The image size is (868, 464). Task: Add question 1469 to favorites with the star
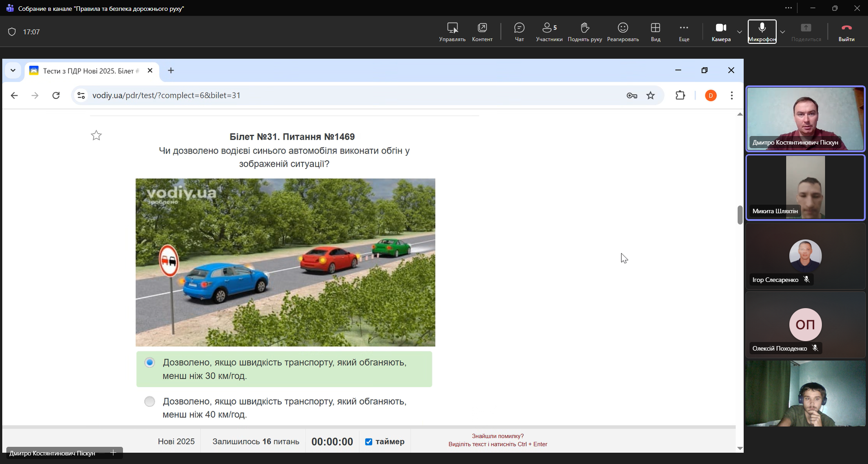96,136
